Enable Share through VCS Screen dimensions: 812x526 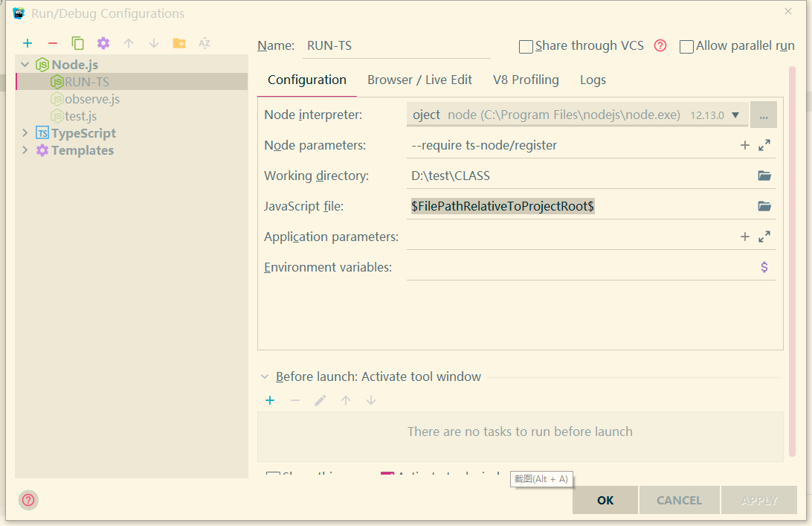tap(526, 45)
